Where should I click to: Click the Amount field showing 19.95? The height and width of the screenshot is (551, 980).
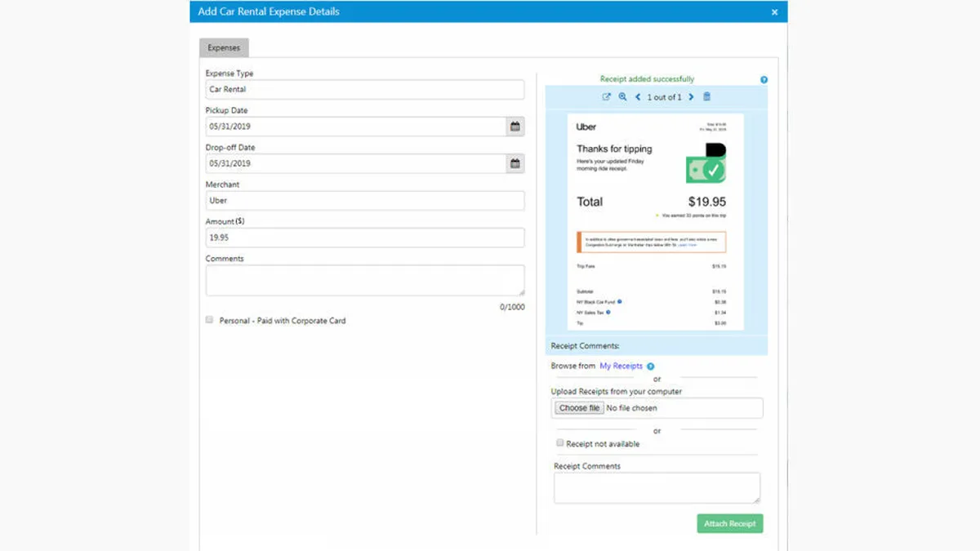pyautogui.click(x=365, y=238)
